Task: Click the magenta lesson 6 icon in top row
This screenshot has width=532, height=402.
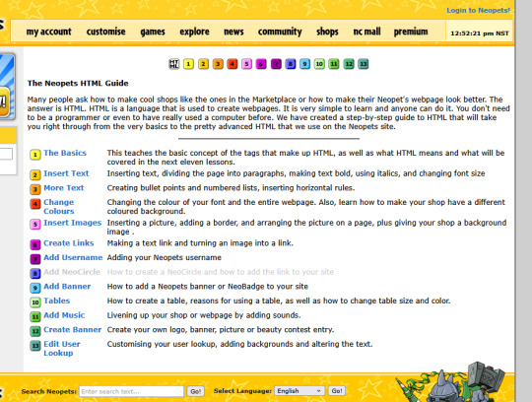Action: (261, 64)
